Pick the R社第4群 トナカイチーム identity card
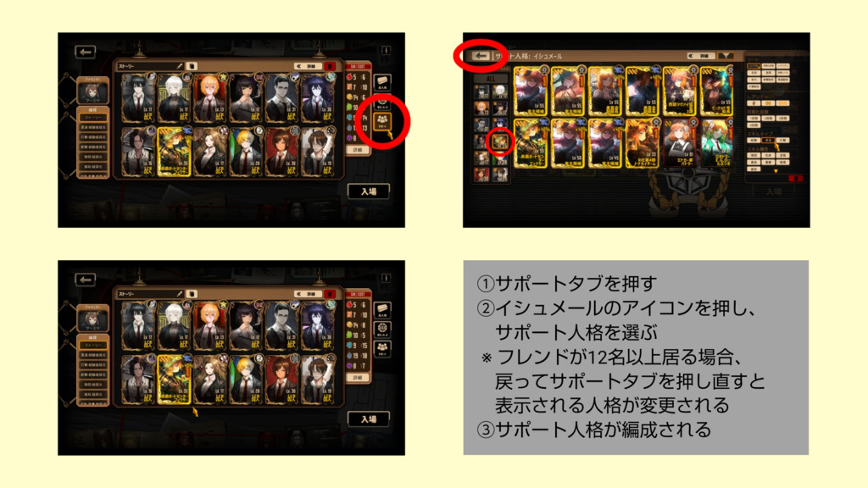 point(643,143)
